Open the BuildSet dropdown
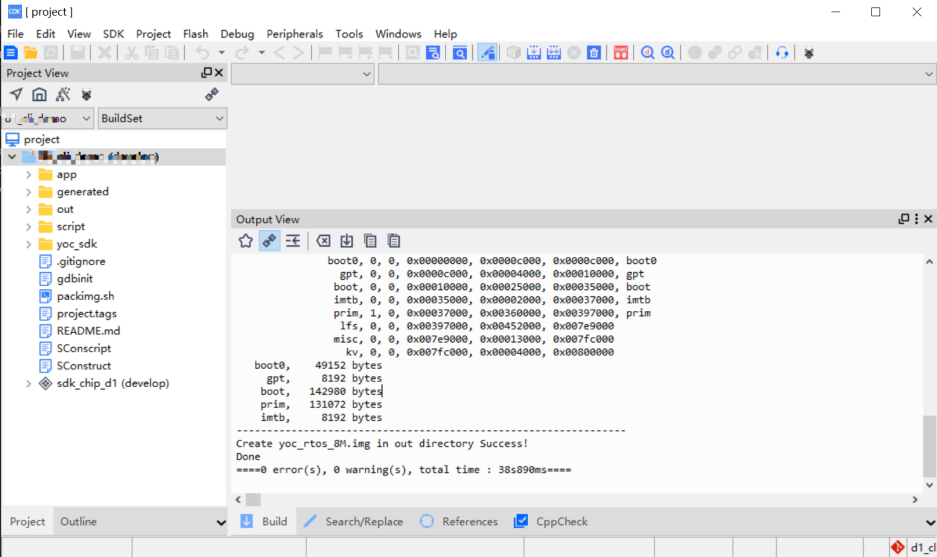The width and height of the screenshot is (937, 557). [x=162, y=118]
